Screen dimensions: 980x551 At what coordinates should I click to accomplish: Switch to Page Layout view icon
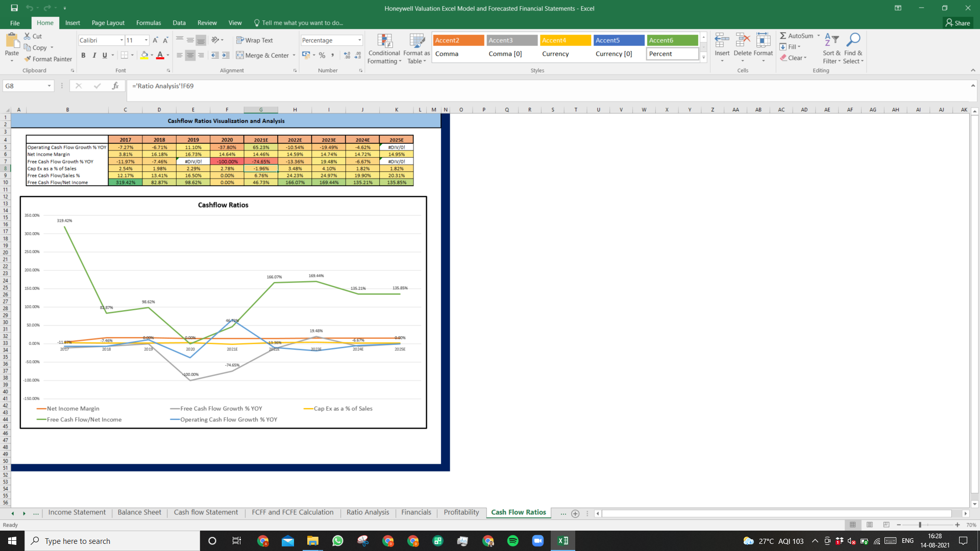pos(869,524)
